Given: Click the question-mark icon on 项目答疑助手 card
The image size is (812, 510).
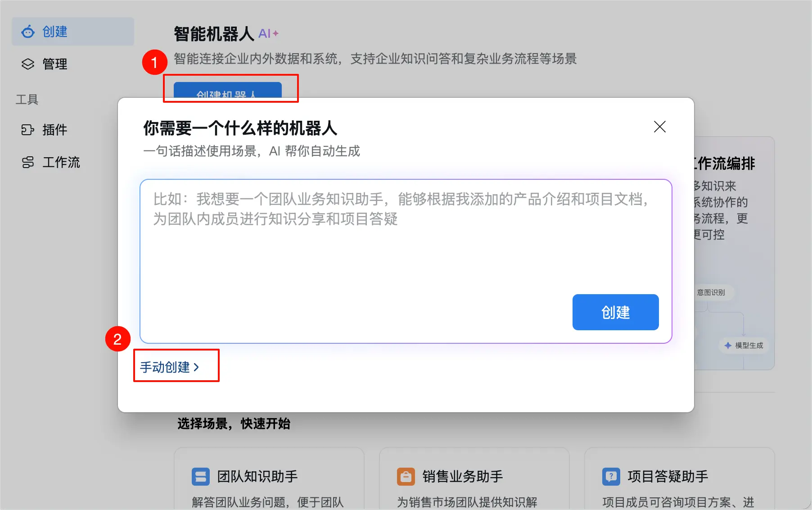Looking at the screenshot, I should point(611,476).
